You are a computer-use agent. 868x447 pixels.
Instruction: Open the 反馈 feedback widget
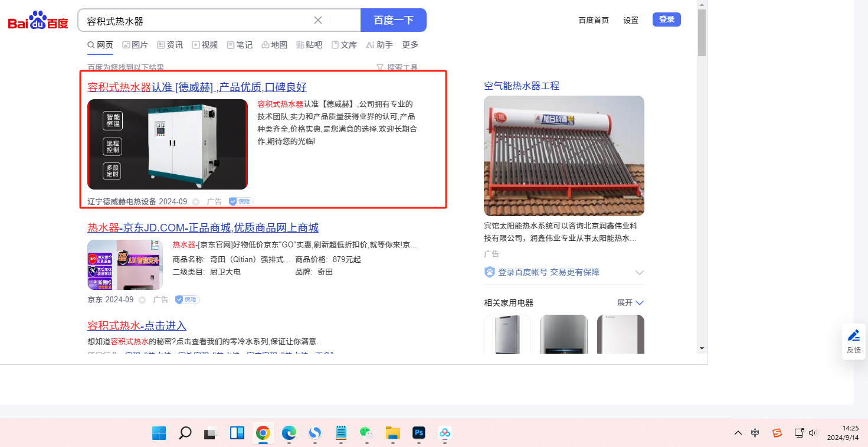(854, 341)
